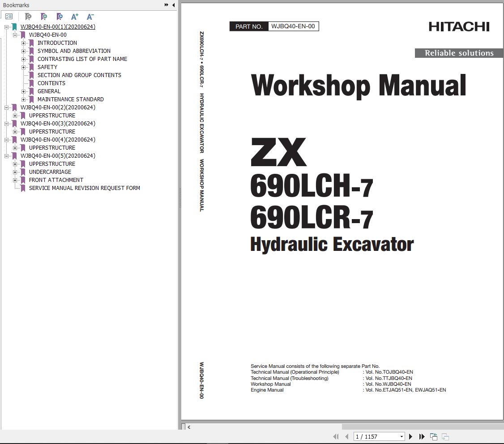Click the double-arrow expand panel icon

coord(166,5)
